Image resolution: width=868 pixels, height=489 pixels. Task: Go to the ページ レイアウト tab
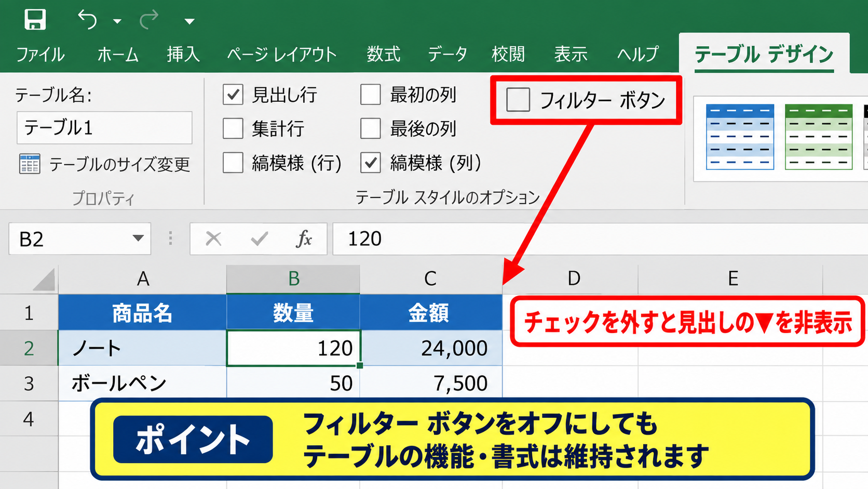pos(282,54)
